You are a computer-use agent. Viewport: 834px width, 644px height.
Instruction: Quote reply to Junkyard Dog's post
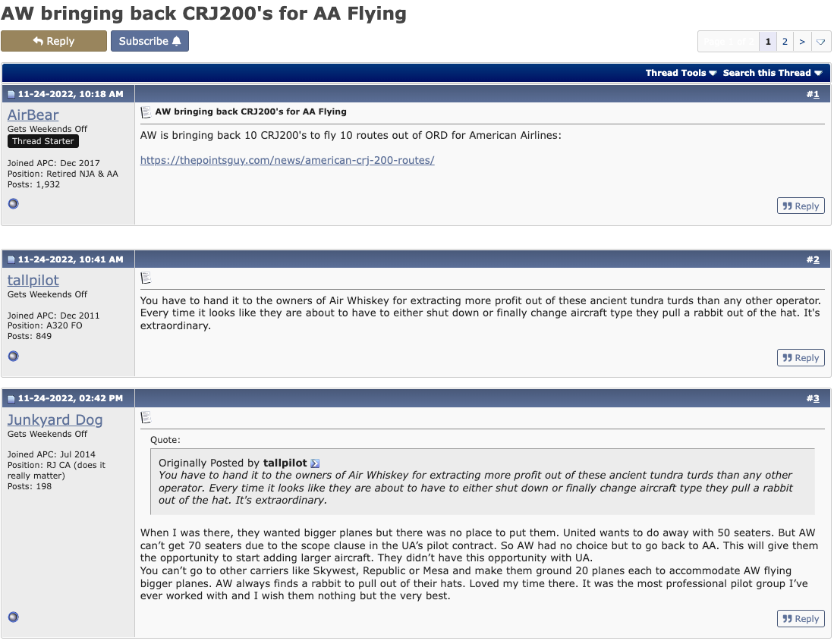801,618
